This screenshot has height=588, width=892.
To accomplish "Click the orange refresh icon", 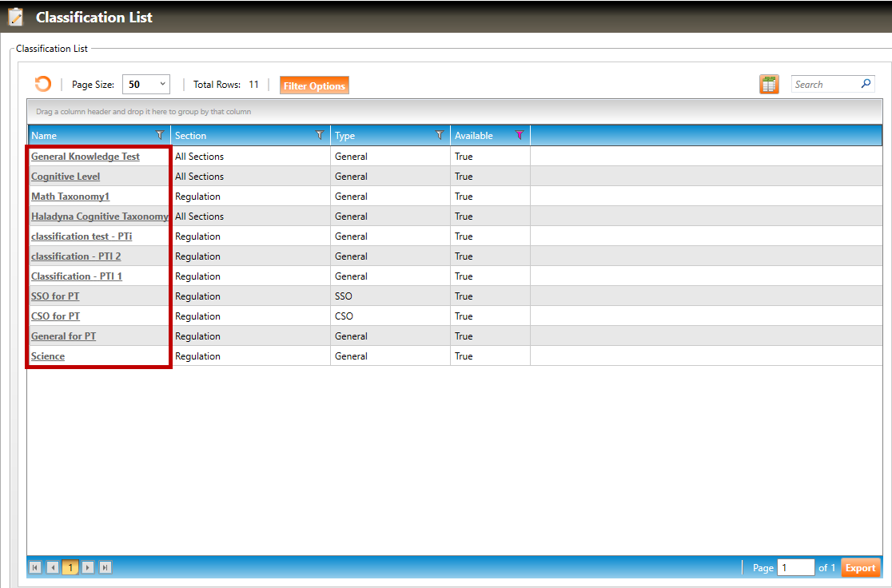I will click(43, 84).
